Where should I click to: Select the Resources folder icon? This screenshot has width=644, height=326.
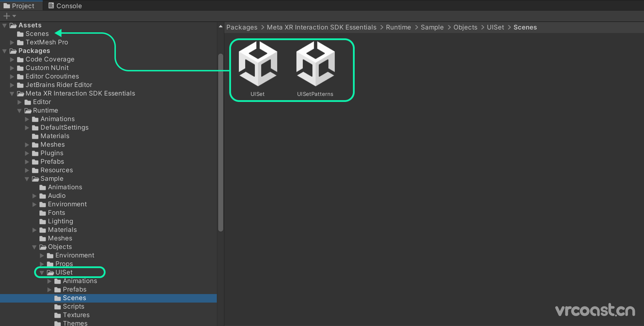click(36, 170)
